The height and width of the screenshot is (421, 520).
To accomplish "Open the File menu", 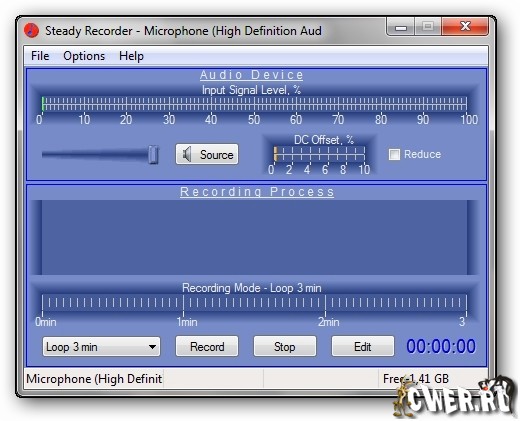I will click(40, 56).
